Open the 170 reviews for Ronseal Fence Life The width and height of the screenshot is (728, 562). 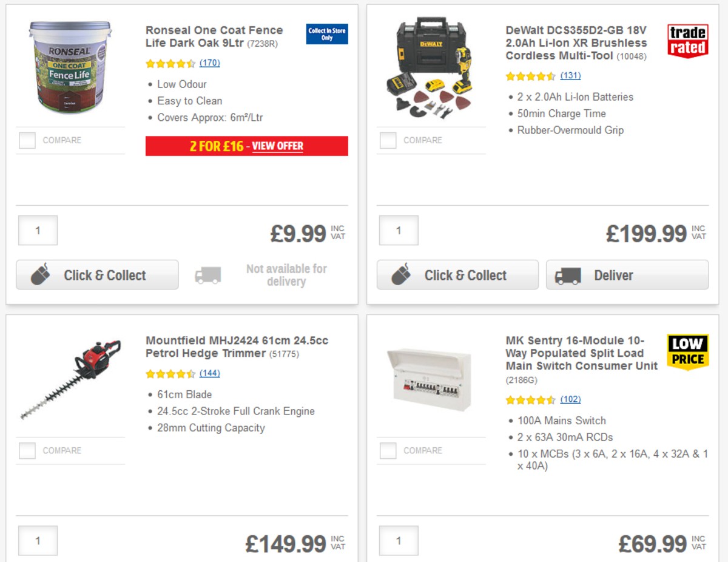[x=211, y=63]
